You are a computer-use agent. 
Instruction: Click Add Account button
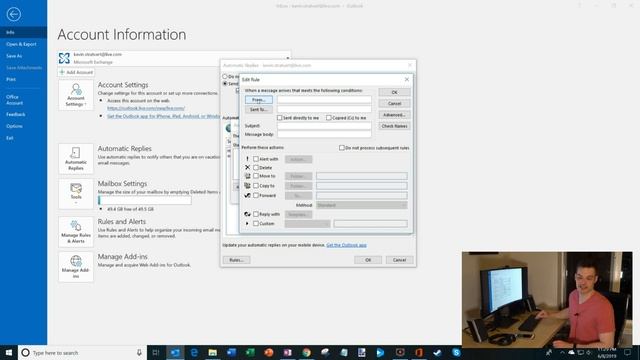76,72
